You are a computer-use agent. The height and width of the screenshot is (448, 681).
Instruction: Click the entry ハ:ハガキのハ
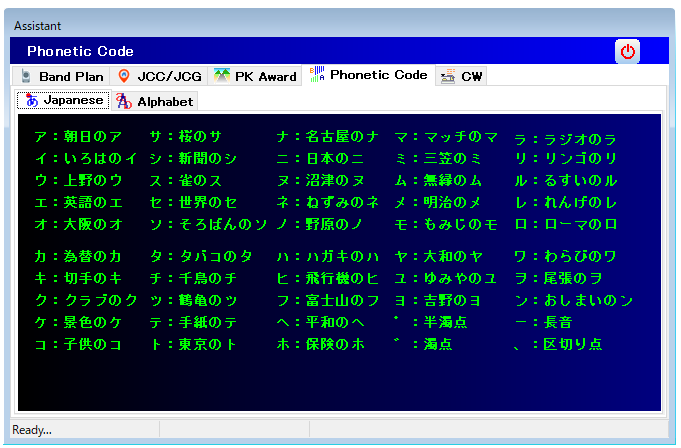click(x=328, y=257)
